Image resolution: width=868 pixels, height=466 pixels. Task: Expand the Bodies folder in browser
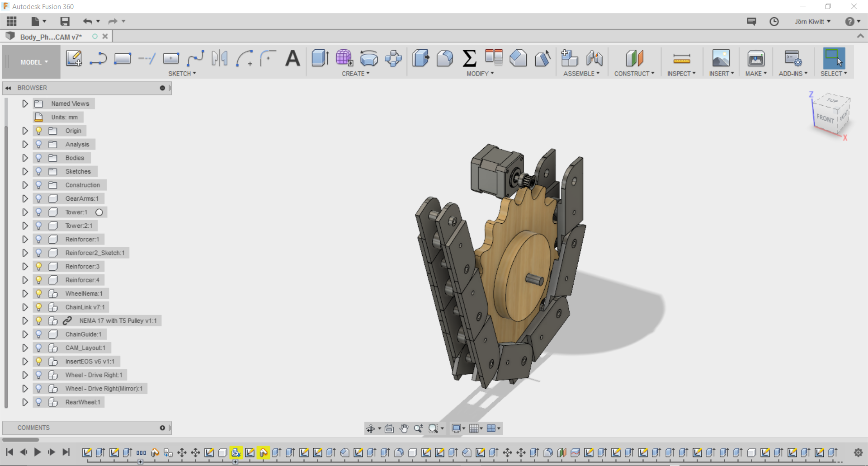pos(25,158)
